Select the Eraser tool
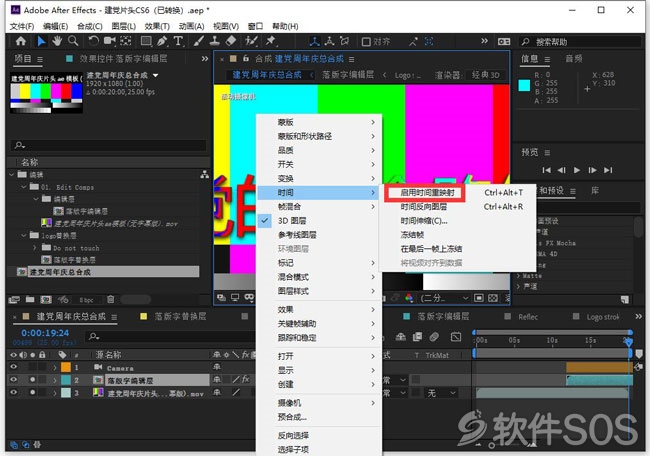Viewport: 650px width, 456px height. pyautogui.click(x=230, y=41)
